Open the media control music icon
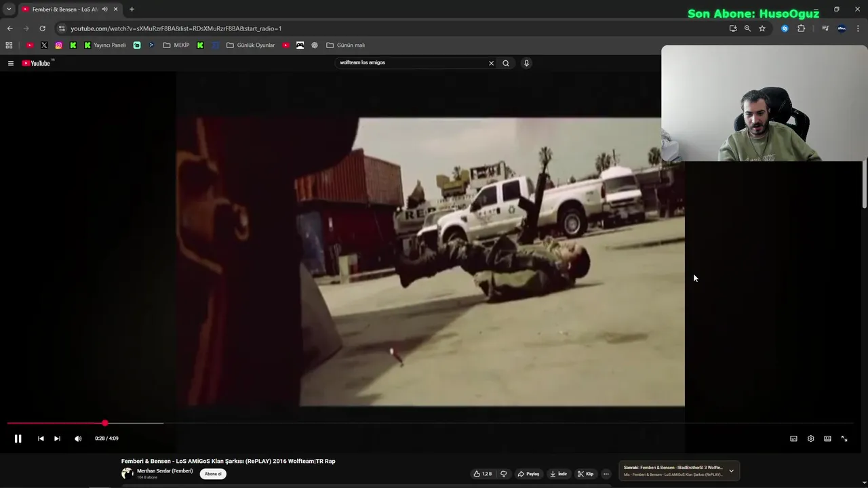The width and height of the screenshot is (868, 488). (x=825, y=28)
